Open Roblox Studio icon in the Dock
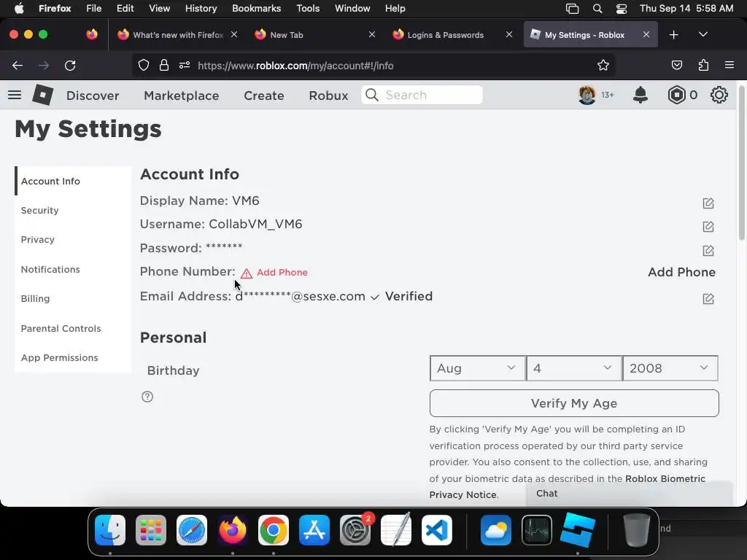 578,530
